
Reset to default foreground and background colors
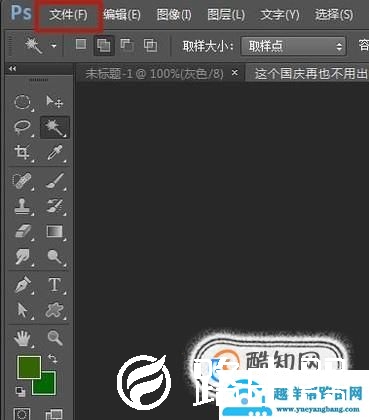point(21,391)
